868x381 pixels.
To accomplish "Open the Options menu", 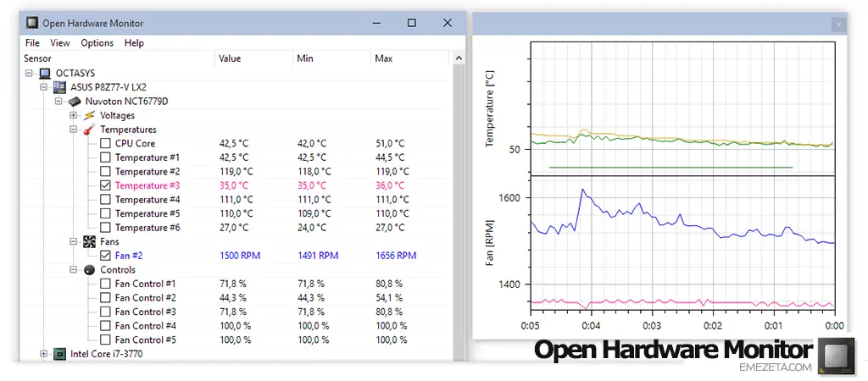I will 97,42.
